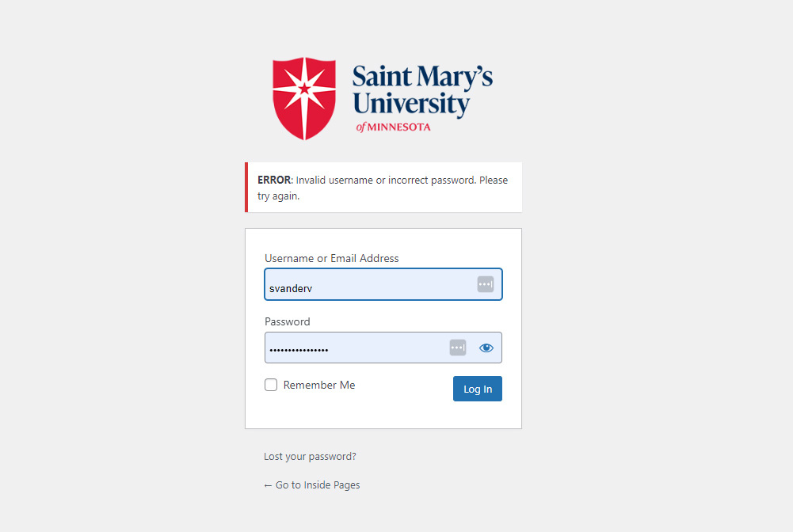Click the red 'of MINNESOTA' logo text

pyautogui.click(x=393, y=127)
